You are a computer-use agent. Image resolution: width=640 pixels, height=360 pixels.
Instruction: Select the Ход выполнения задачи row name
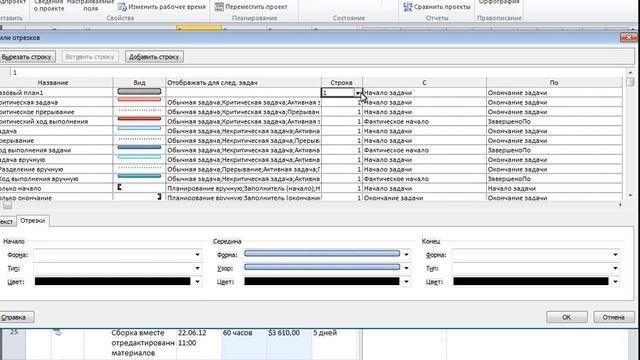tap(36, 150)
